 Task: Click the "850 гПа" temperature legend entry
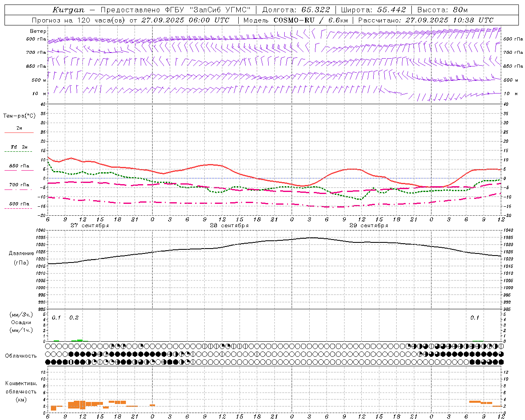[19, 166]
